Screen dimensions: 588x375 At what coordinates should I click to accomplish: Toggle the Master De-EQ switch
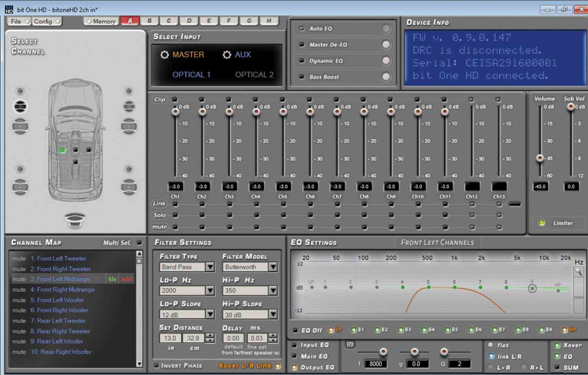coord(386,45)
